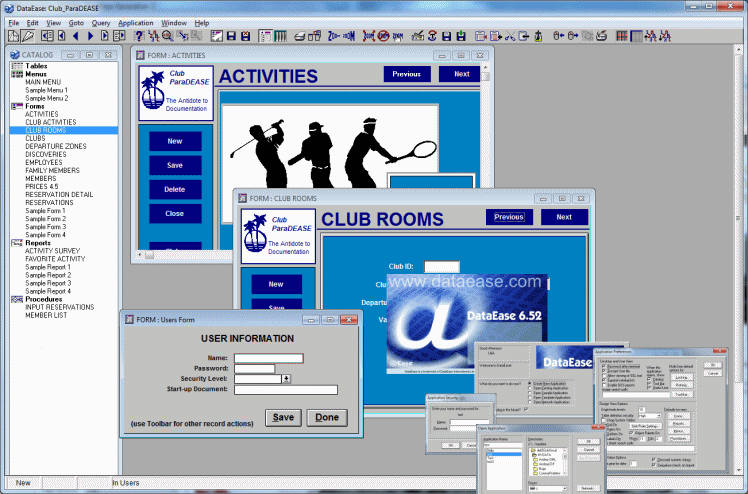Image resolution: width=748 pixels, height=494 pixels.
Task: Click the Club ID input field
Action: point(442,267)
